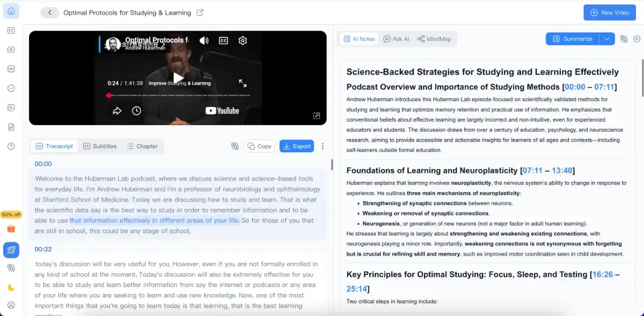644x316 pixels.
Task: Click the Andrew Huberman channel avatar
Action: coord(113,45)
